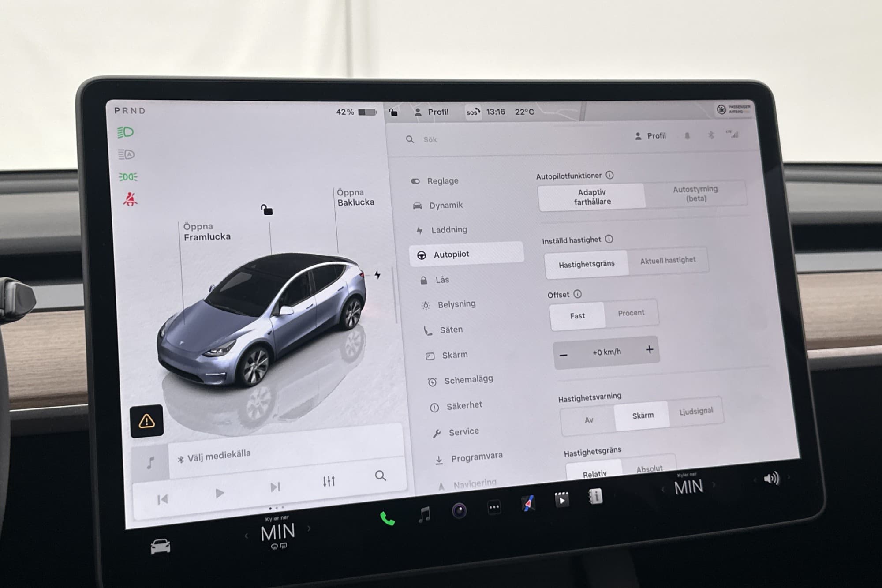Viewport: 882px width, 588px height.
Task: Search media with magnifier icon
Action: [380, 476]
